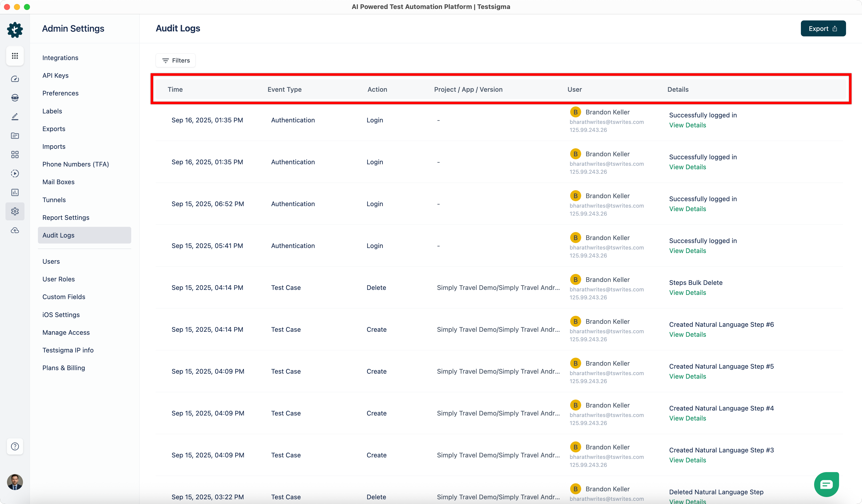Screen dimensions: 862x504
Task: Click the Testsigma gear logo
Action: click(15, 30)
